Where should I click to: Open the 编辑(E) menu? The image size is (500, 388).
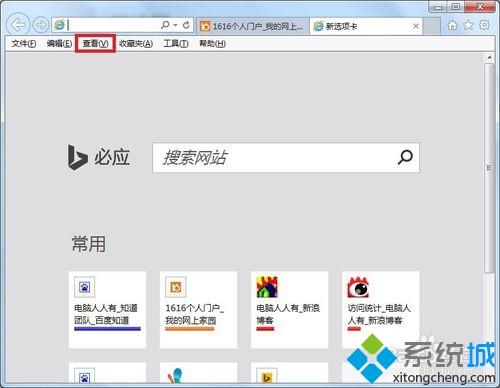pyautogui.click(x=59, y=44)
